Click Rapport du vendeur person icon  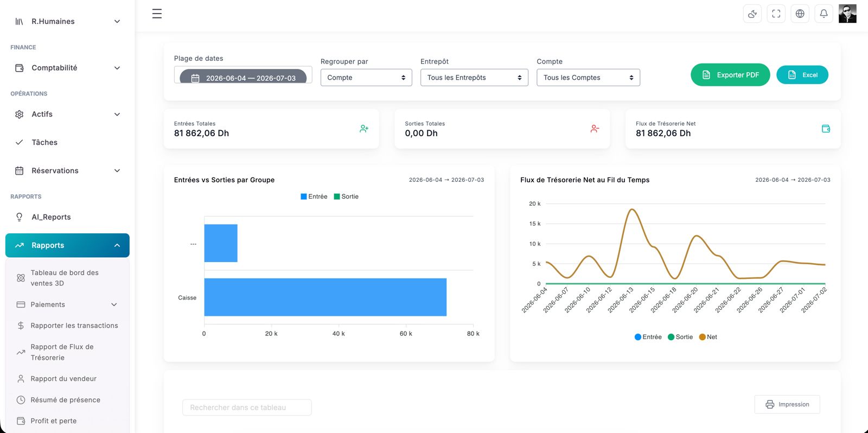pos(21,379)
